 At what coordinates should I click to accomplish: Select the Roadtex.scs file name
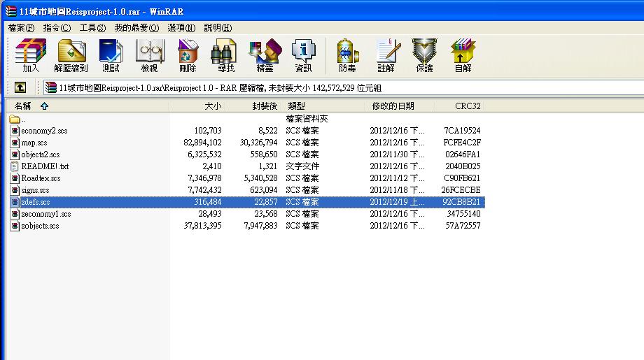(x=41, y=178)
